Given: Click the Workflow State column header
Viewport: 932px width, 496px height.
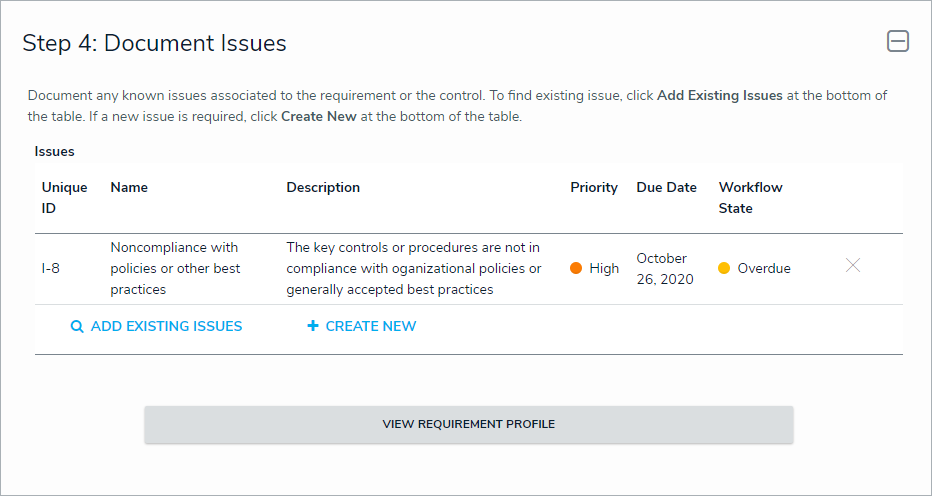Looking at the screenshot, I should click(750, 198).
